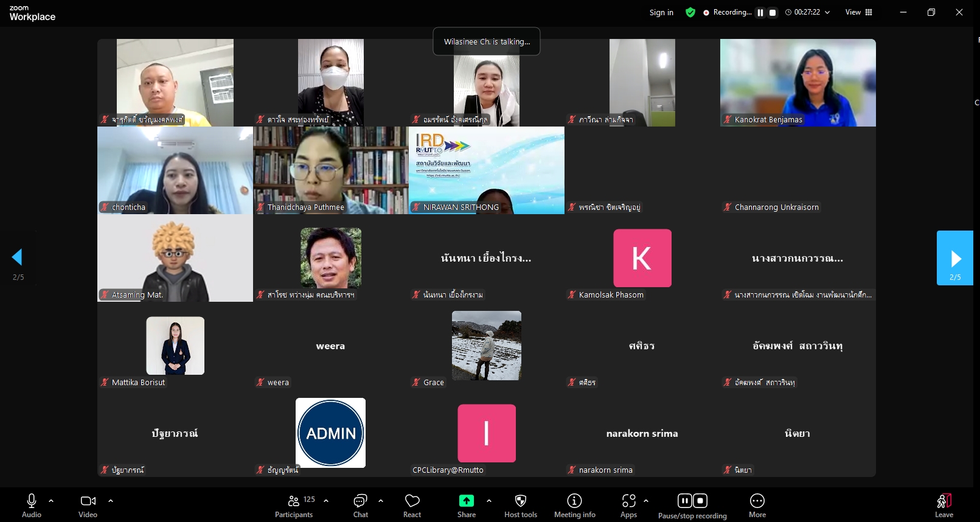980x522 pixels.
Task: Select chonticha video tile
Action: 175,170
